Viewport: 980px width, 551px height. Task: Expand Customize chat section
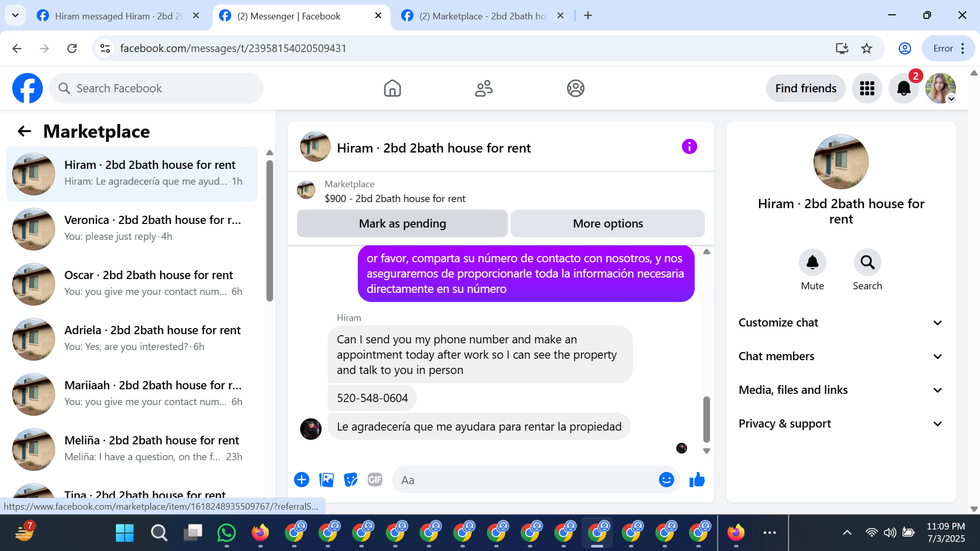(x=841, y=322)
